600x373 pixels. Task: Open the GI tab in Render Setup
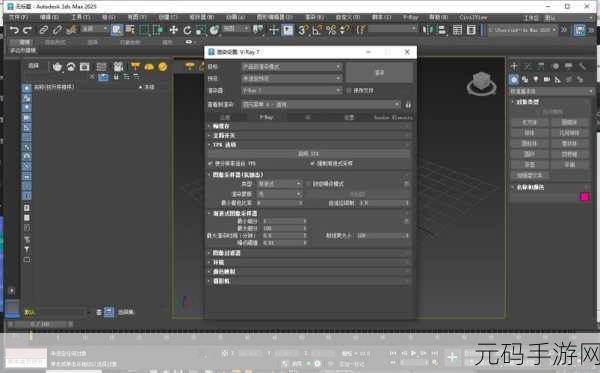click(308, 117)
